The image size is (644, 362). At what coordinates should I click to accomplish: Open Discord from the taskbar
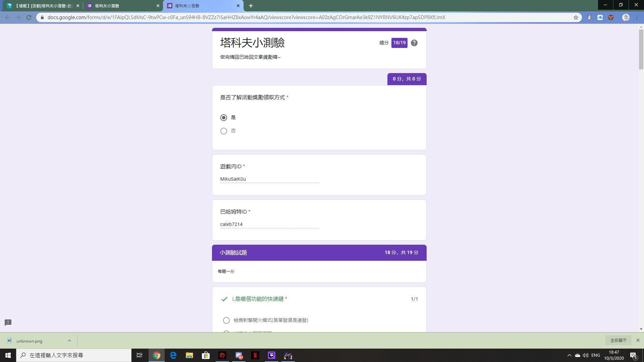239,355
